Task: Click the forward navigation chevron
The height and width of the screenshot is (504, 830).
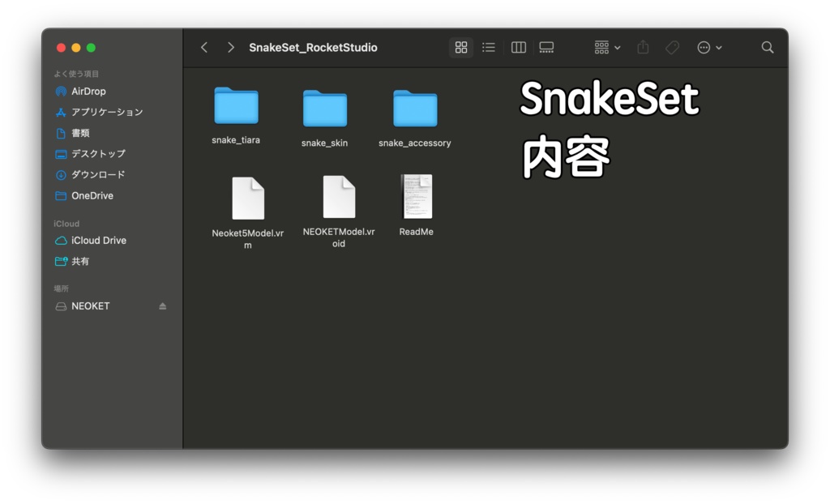Action: click(229, 47)
